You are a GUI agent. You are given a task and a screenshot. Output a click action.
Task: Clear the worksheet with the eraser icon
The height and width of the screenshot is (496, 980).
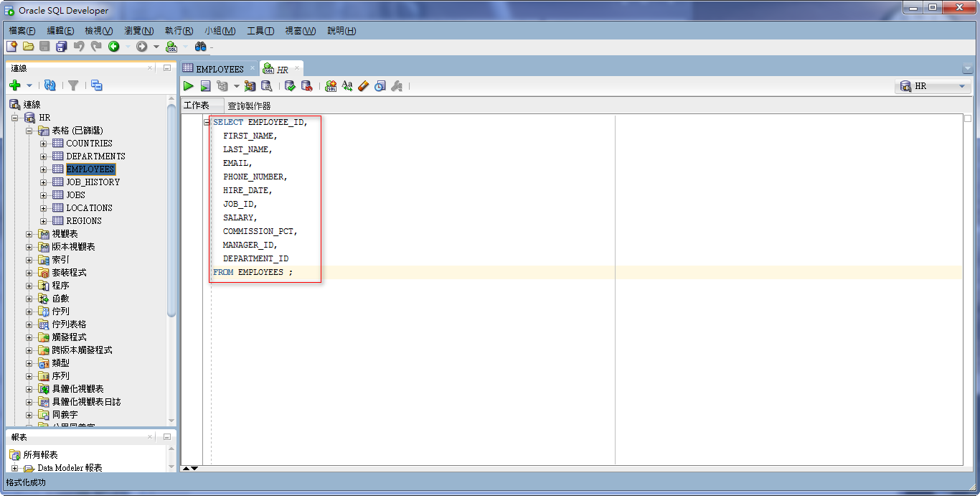pyautogui.click(x=363, y=85)
